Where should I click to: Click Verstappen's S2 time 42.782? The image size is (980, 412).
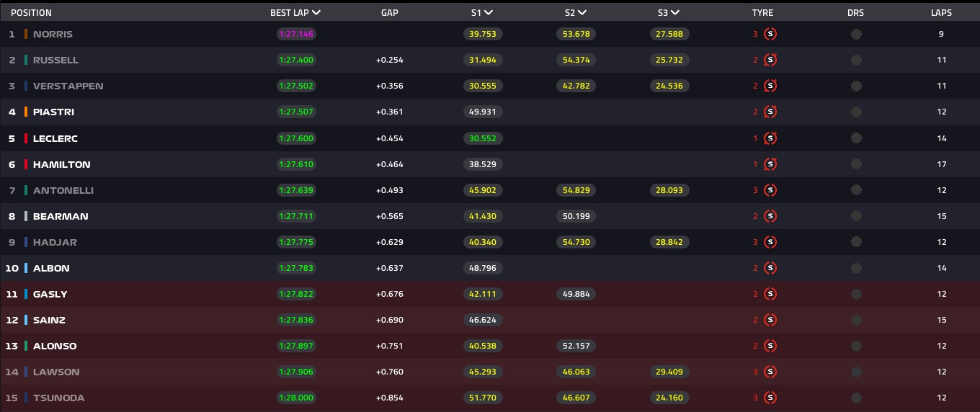coord(576,86)
